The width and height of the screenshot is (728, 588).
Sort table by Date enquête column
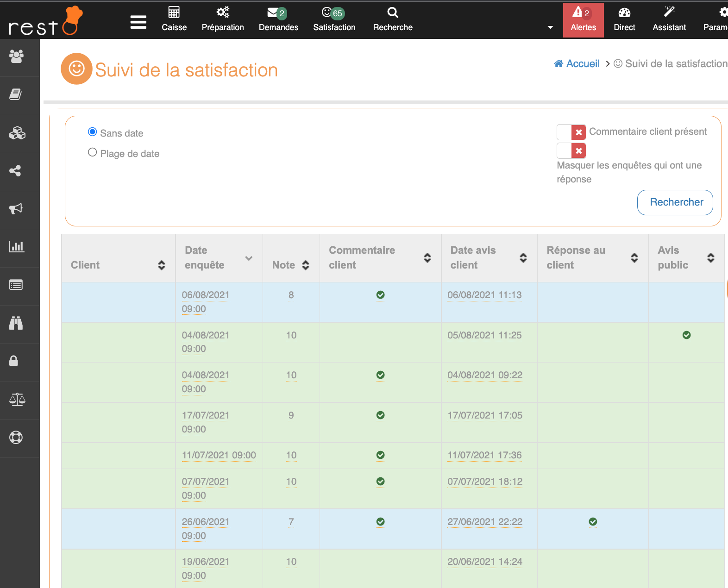[248, 258]
